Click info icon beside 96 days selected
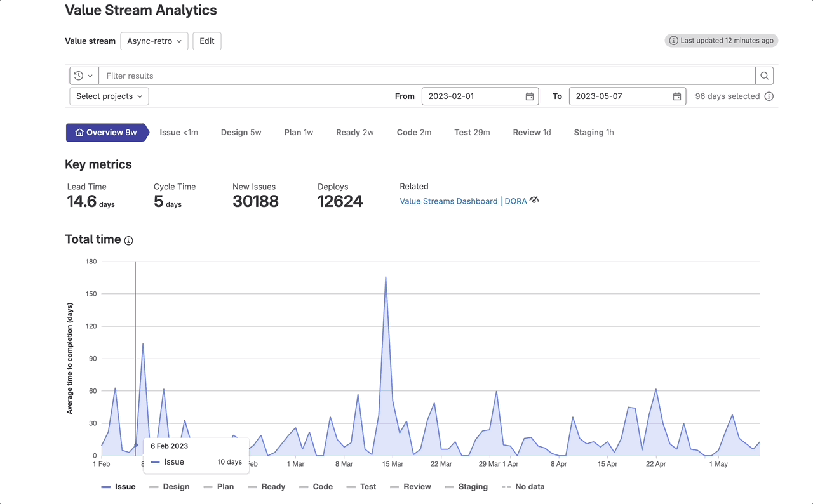Screen dimensions: 813x504 [769, 96]
